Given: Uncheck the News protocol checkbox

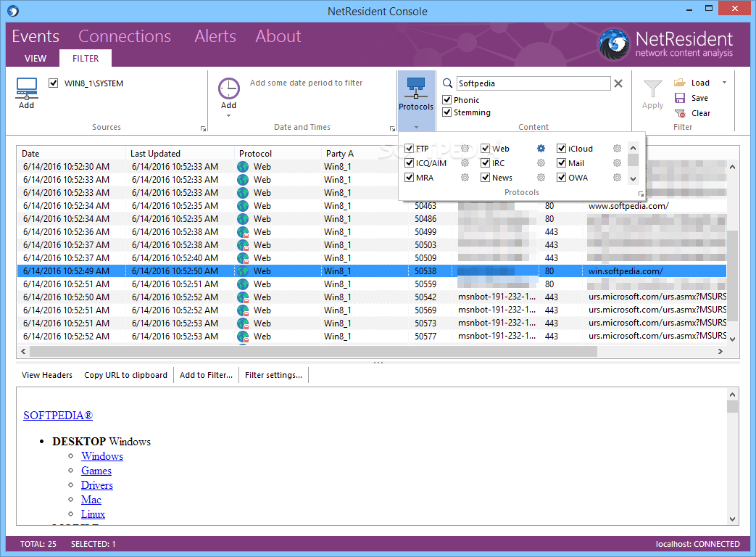Looking at the screenshot, I should 486,178.
